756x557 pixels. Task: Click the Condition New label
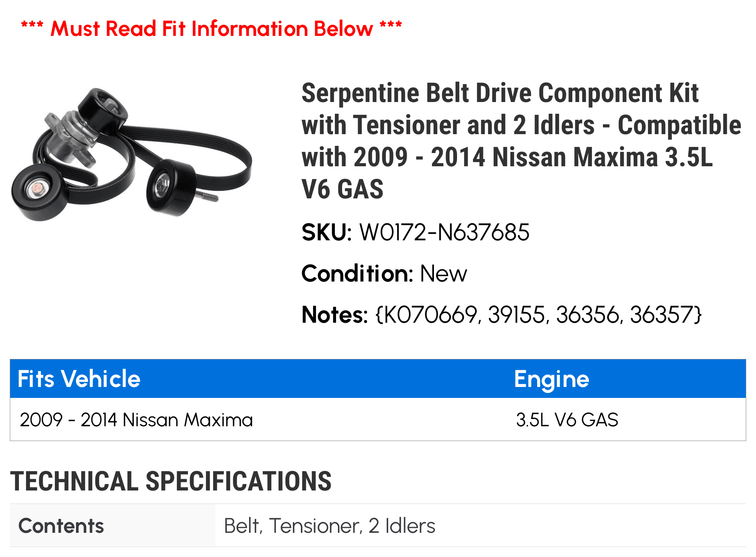pyautogui.click(x=384, y=273)
